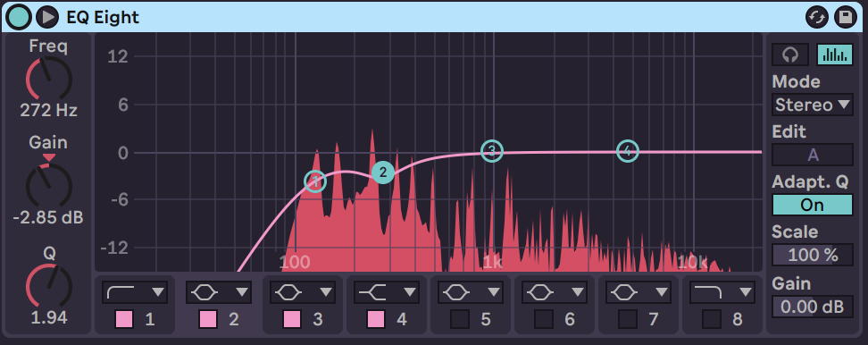Enable headphone audition mode

click(790, 55)
